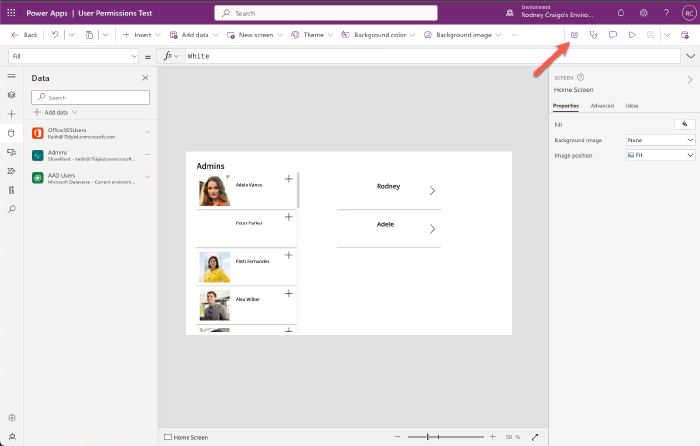This screenshot has width=700, height=446.
Task: Expand the Background image dropdown in properties
Action: click(660, 140)
